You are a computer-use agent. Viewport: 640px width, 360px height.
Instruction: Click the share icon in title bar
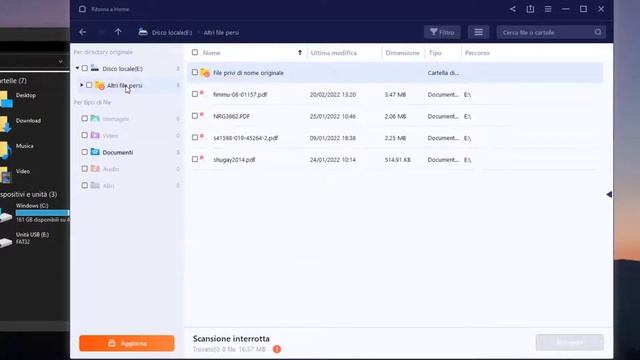[x=513, y=9]
